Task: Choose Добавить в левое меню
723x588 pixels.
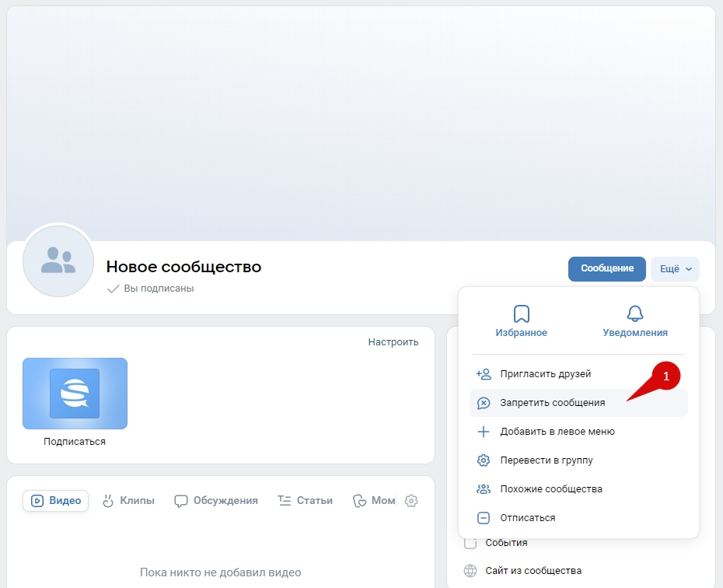Action: pos(557,432)
